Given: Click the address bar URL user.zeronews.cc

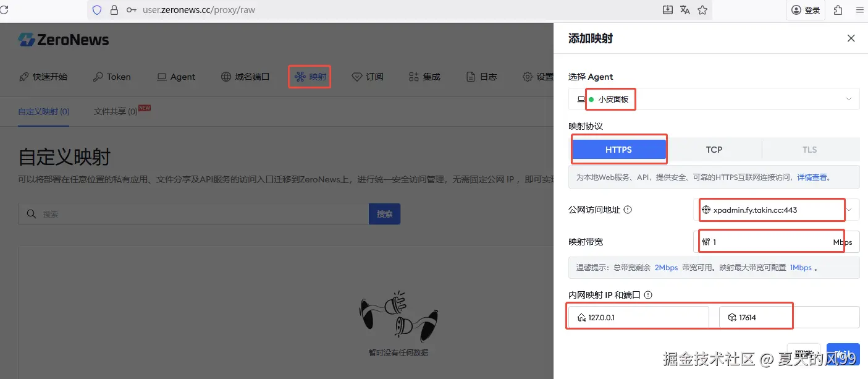Looking at the screenshot, I should (x=199, y=10).
